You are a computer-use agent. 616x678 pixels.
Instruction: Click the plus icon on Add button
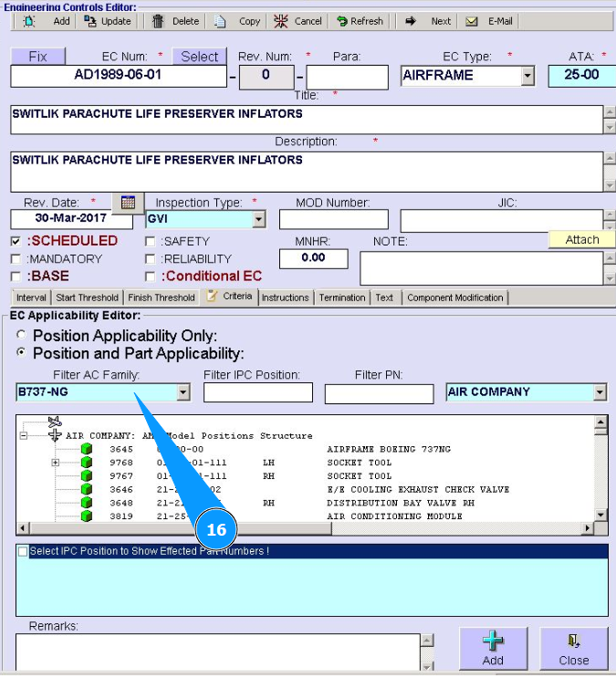point(493,641)
